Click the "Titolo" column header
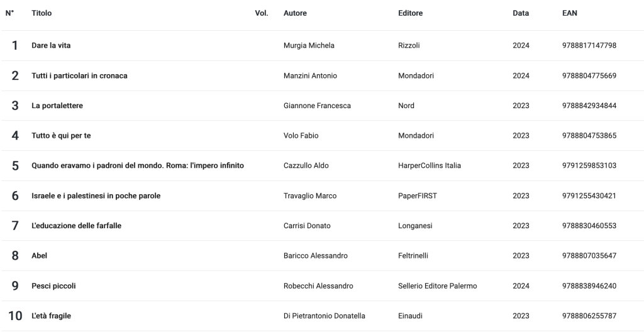The height and width of the screenshot is (332, 644). tap(42, 13)
